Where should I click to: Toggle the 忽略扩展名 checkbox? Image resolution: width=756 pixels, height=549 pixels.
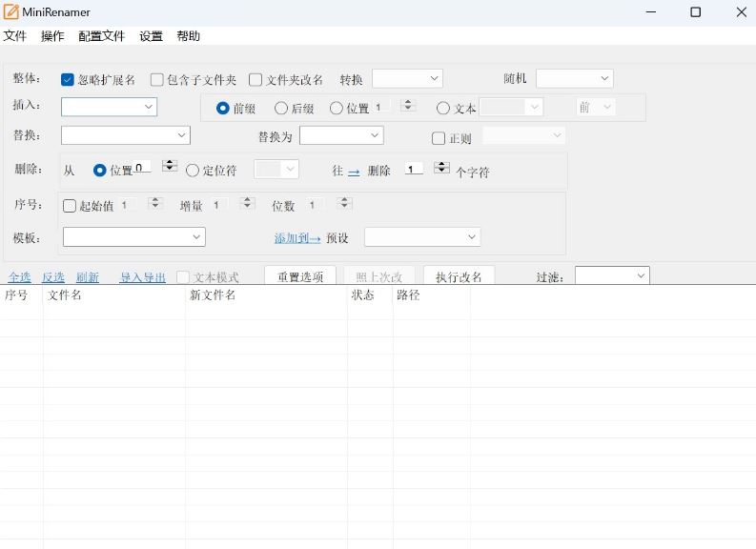(68, 80)
